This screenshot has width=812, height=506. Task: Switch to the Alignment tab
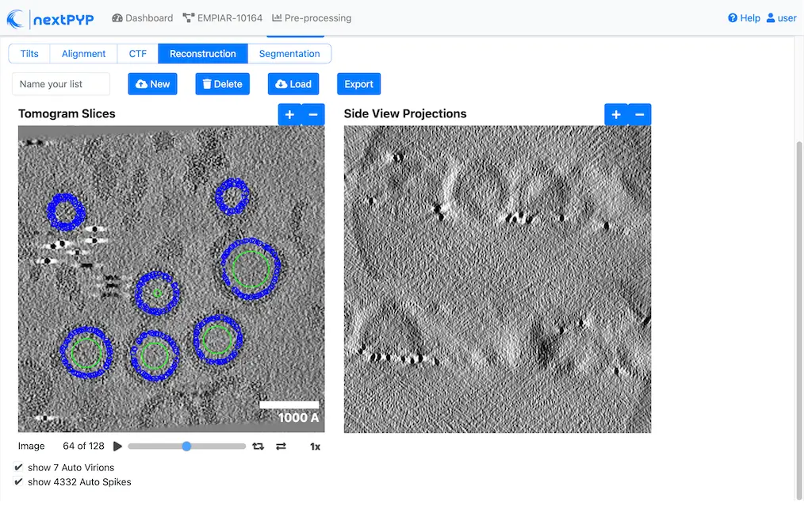point(83,54)
